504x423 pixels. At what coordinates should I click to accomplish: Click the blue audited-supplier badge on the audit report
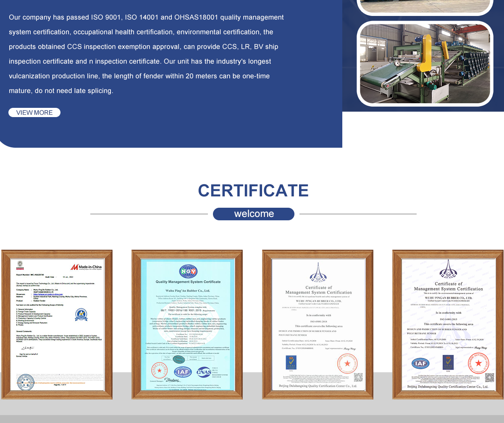coord(81,314)
